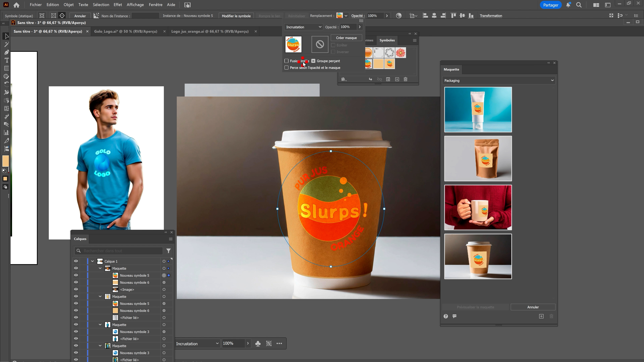Image resolution: width=644 pixels, height=362 pixels.
Task: Click Modifier le symbole button
Action: (x=236, y=16)
